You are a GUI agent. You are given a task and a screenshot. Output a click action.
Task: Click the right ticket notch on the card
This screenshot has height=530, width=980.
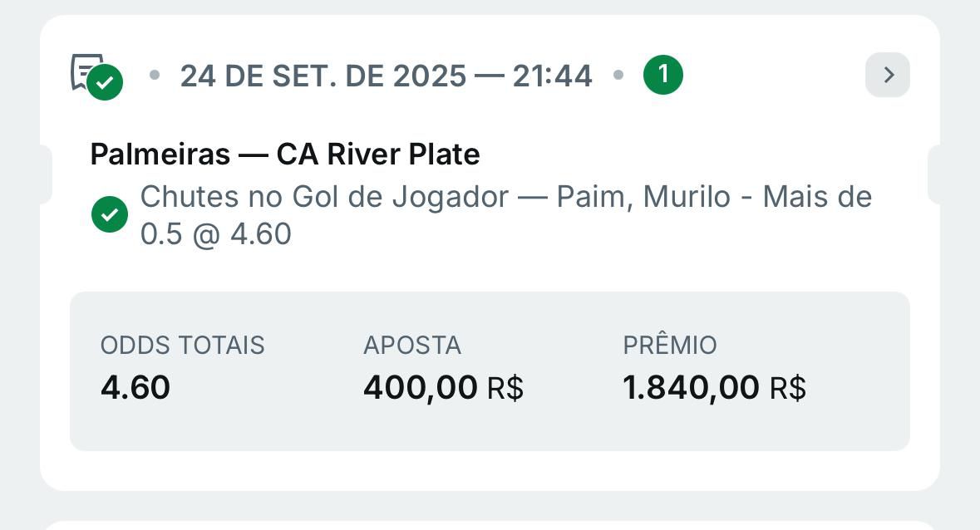[x=934, y=174]
